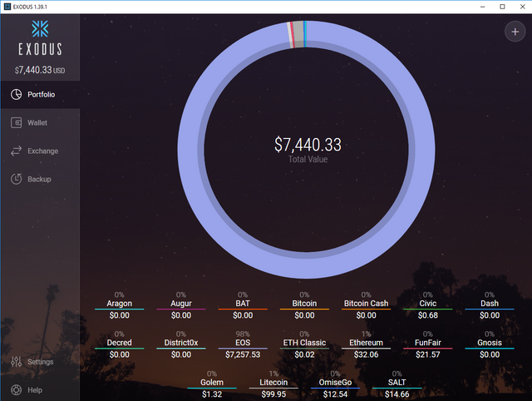Open the Wallet section

(x=40, y=122)
